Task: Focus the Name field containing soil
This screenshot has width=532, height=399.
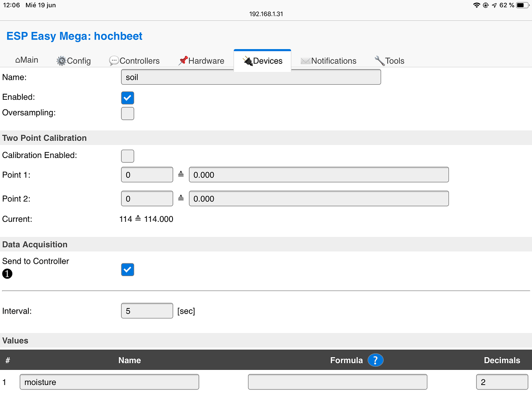Action: (251, 77)
